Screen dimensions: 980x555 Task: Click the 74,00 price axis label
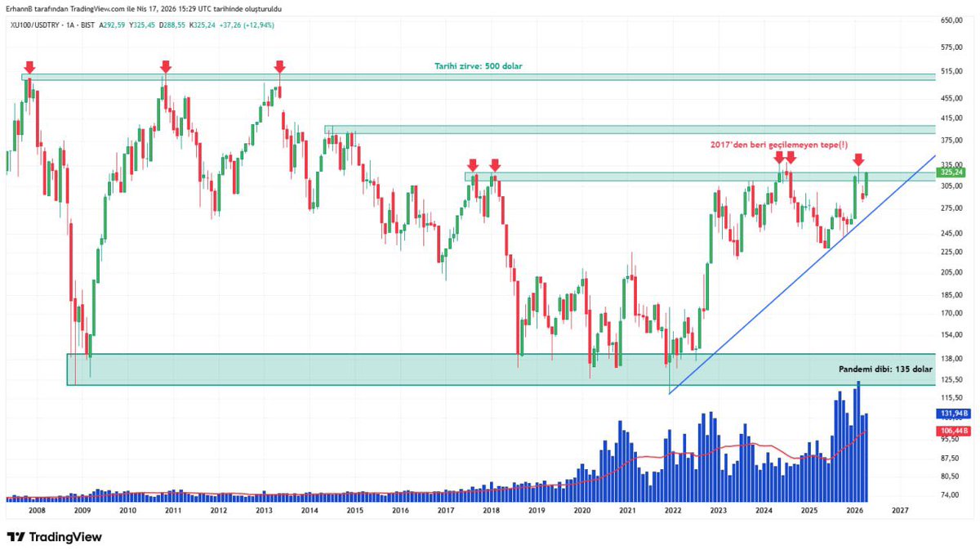(x=949, y=495)
